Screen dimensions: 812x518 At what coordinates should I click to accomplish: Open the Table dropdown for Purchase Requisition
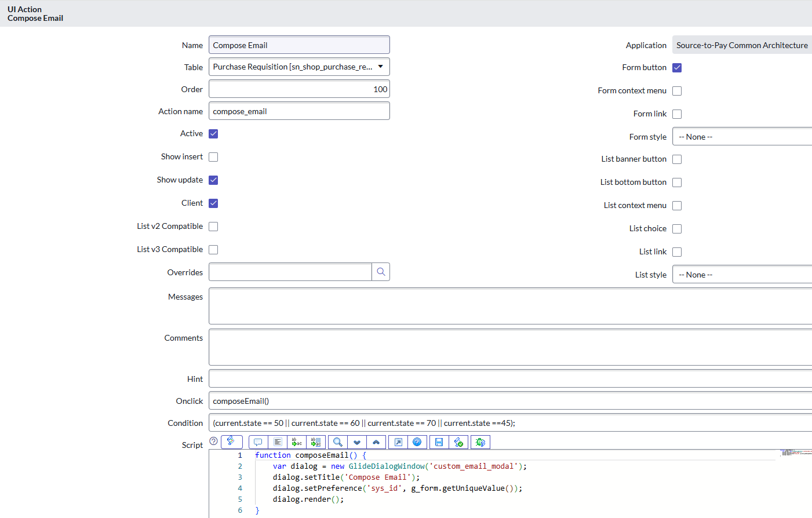click(x=299, y=67)
